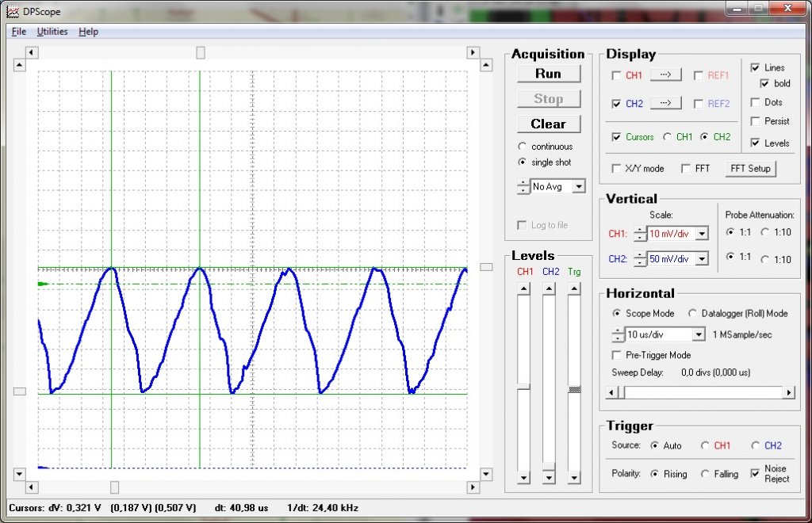This screenshot has height=523, width=812.
Task: Select continuous acquisition mode
Action: click(x=522, y=147)
